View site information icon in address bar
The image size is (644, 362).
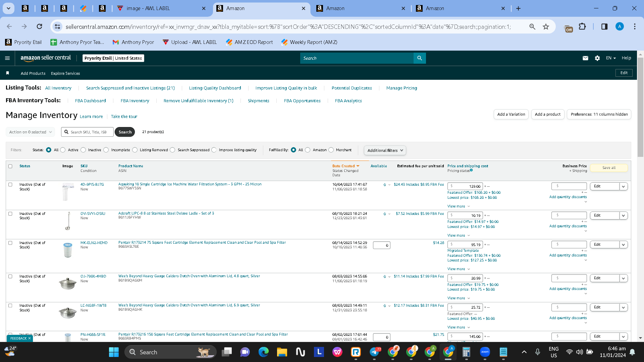(x=58, y=26)
